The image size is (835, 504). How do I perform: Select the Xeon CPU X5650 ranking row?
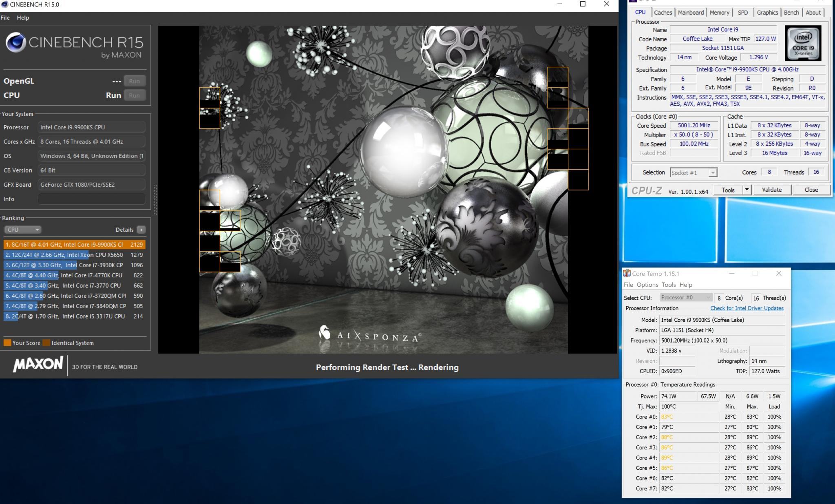click(x=75, y=255)
